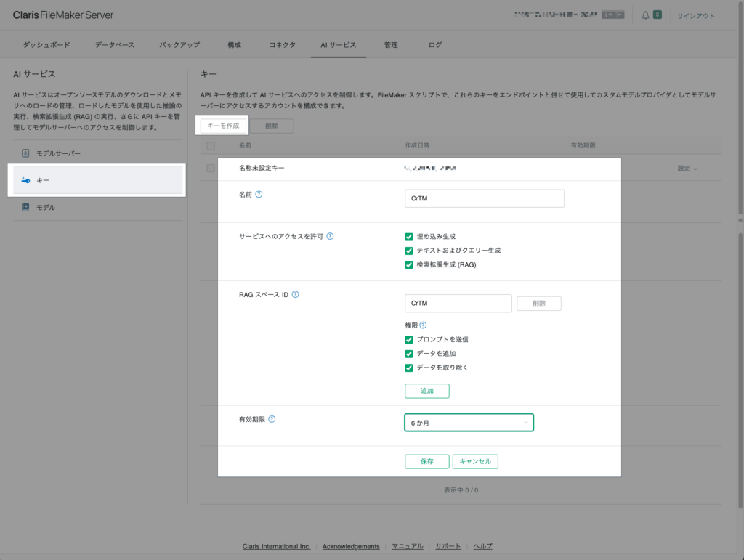
Task: Open the サポート footer link
Action: 448,546
